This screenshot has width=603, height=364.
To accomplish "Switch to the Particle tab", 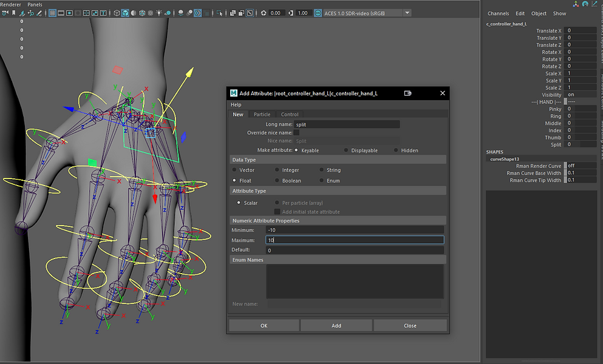I will [x=262, y=114].
